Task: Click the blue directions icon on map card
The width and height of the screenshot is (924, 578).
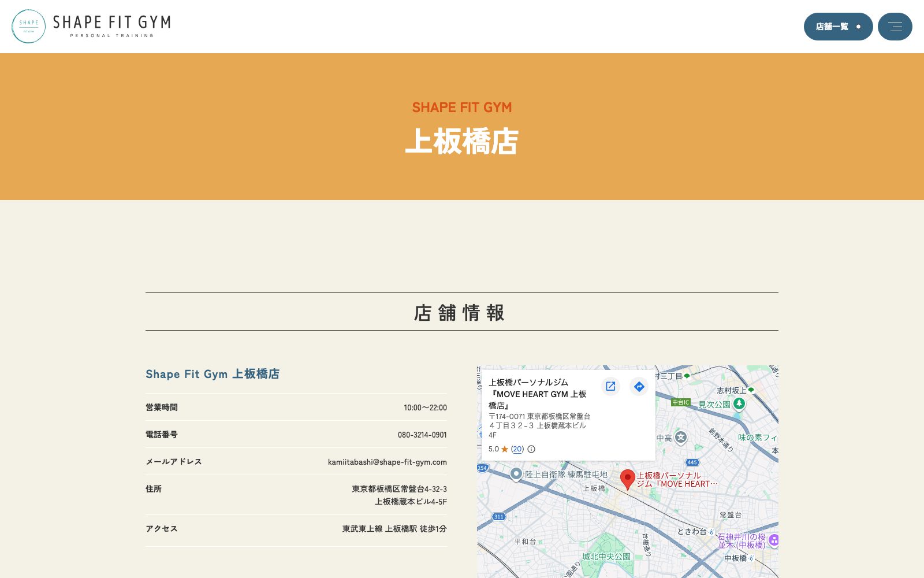Action: (639, 387)
